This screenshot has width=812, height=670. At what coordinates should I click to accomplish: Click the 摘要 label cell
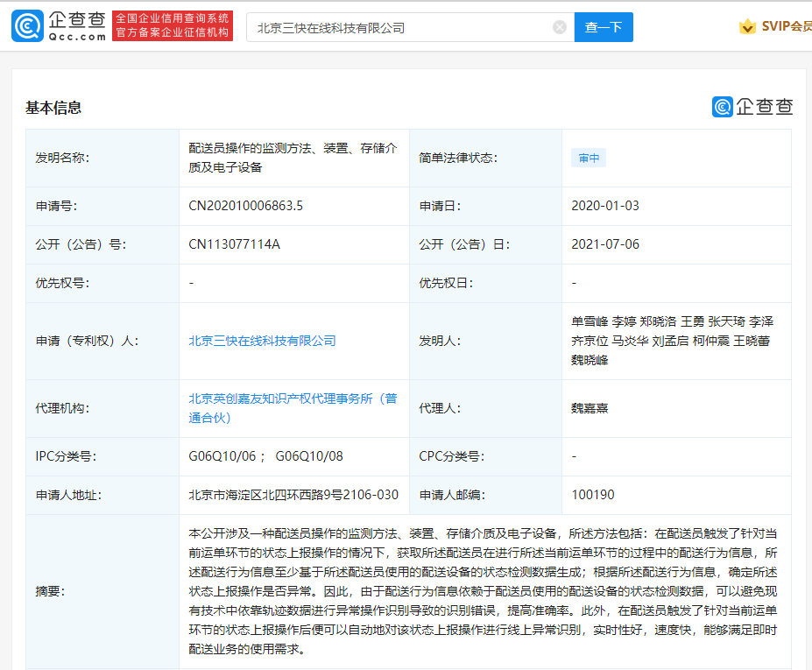[x=102, y=591]
